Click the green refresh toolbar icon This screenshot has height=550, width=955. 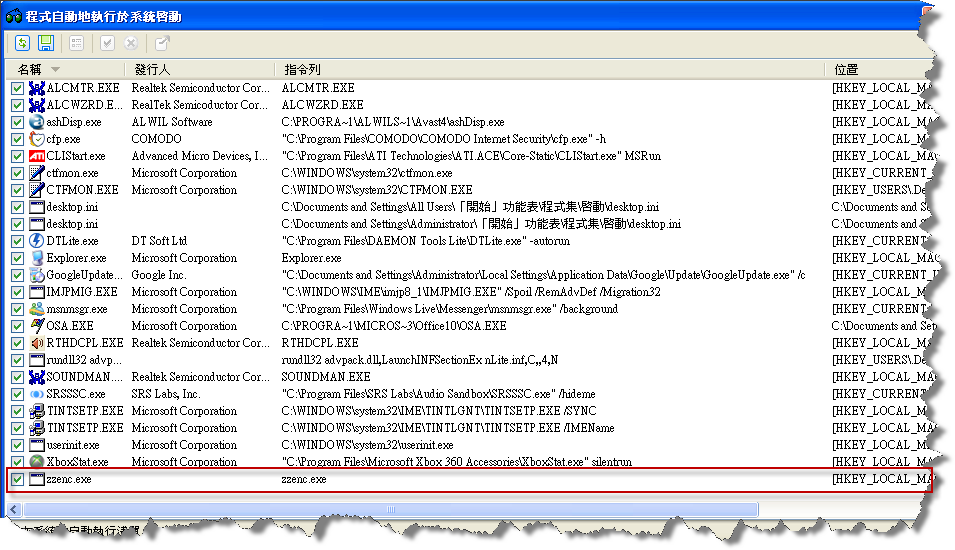point(23,43)
